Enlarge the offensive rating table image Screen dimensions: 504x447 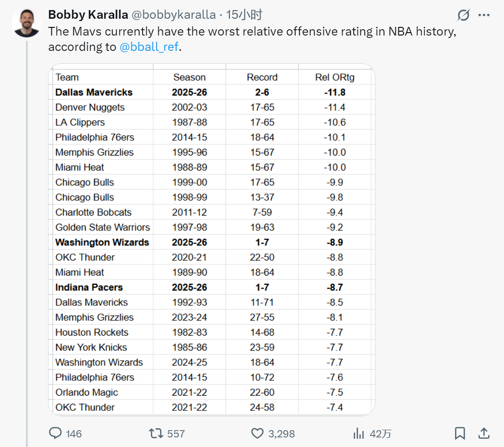pos(211,240)
